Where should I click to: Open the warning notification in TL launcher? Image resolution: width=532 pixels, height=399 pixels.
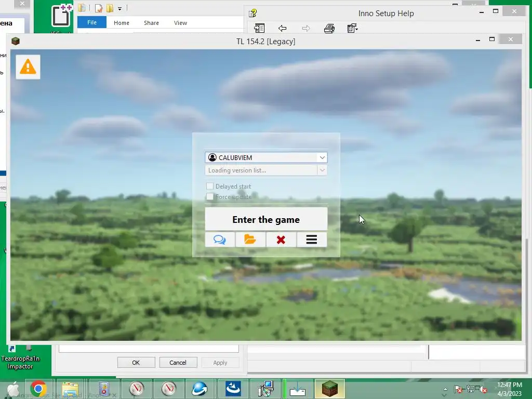(x=28, y=67)
